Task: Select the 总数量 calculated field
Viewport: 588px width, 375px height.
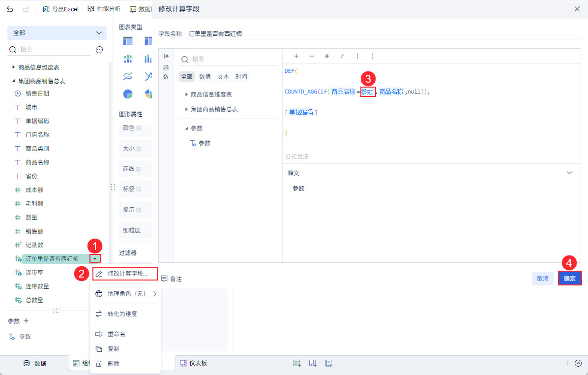Action: tap(34, 300)
